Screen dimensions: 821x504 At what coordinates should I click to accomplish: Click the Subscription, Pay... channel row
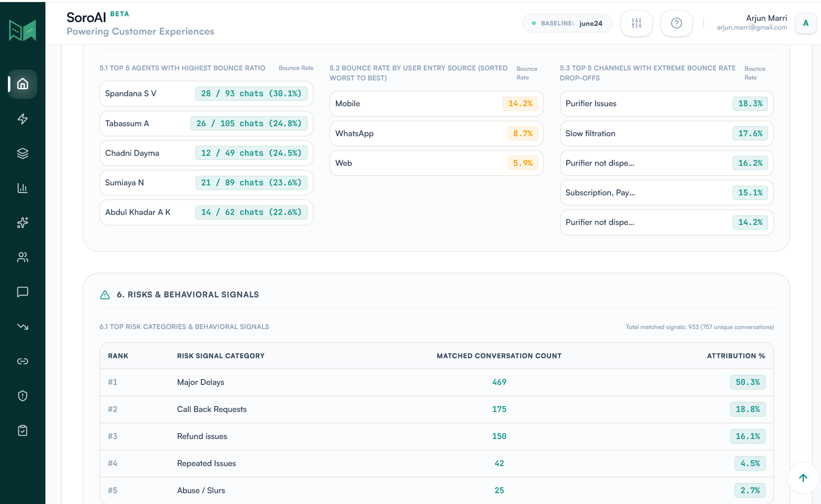667,192
